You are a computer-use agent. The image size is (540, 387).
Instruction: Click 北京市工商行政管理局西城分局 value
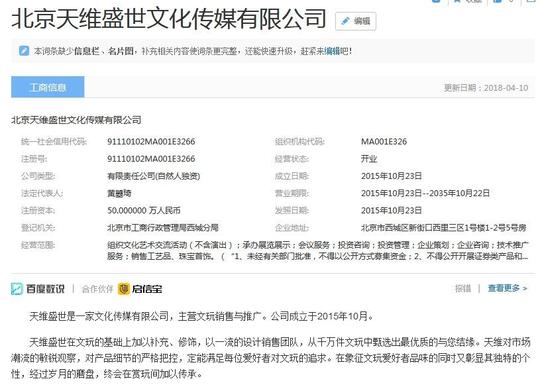coord(163,228)
